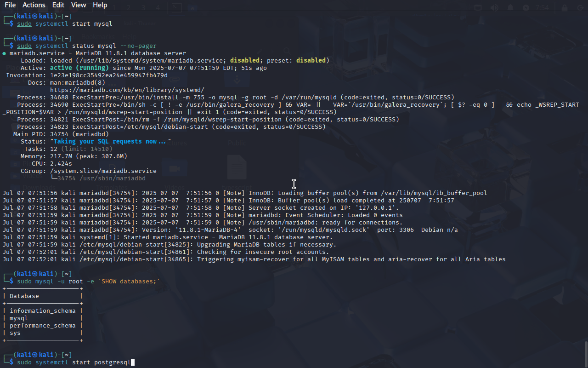
Task: Click the 'sudo systemctl start postgresql' command
Action: [x=73, y=362]
